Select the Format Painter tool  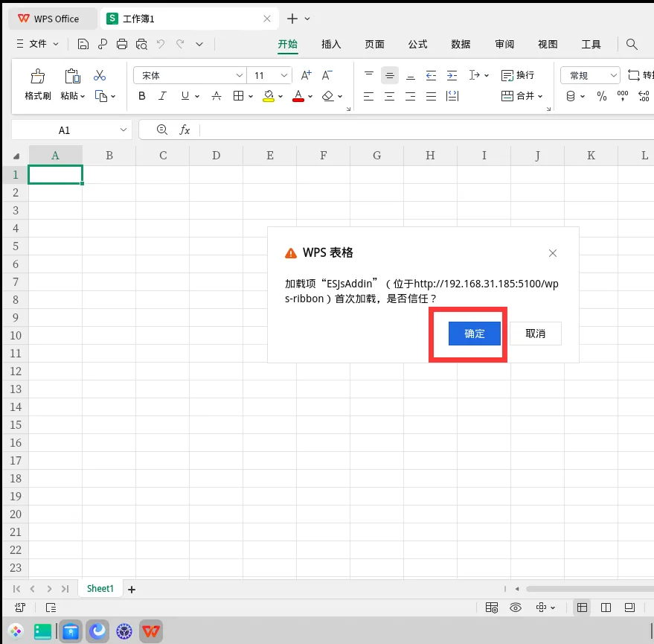[37, 85]
